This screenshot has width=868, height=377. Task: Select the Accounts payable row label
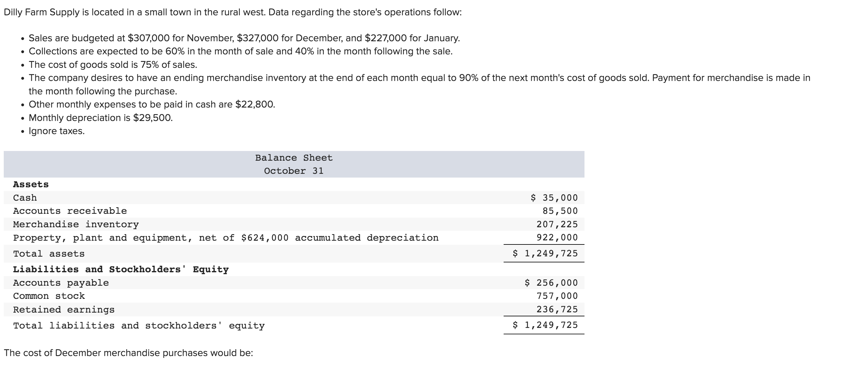[x=61, y=283]
